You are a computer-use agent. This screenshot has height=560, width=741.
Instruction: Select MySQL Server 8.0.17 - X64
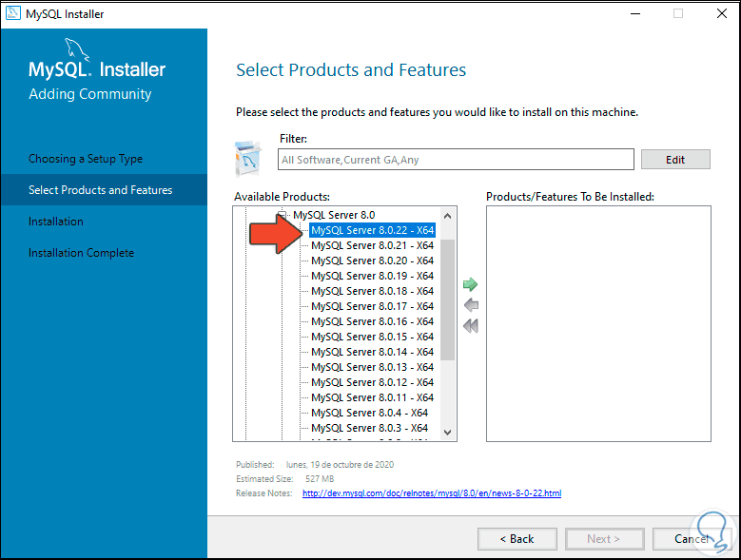click(x=372, y=306)
